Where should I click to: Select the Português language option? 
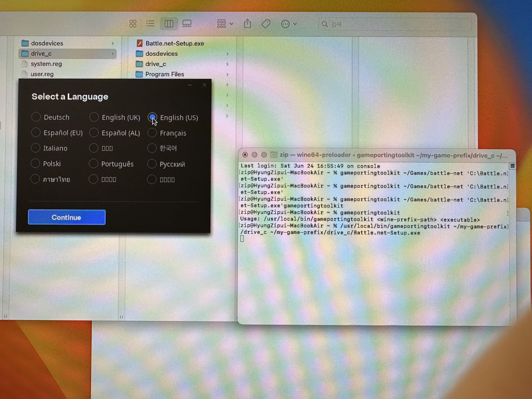point(111,164)
